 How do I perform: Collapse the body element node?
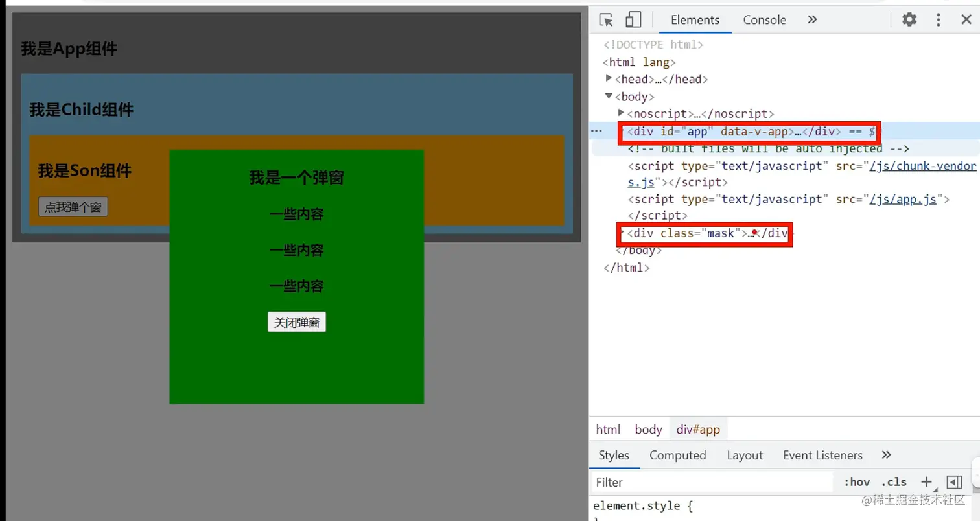coord(609,96)
